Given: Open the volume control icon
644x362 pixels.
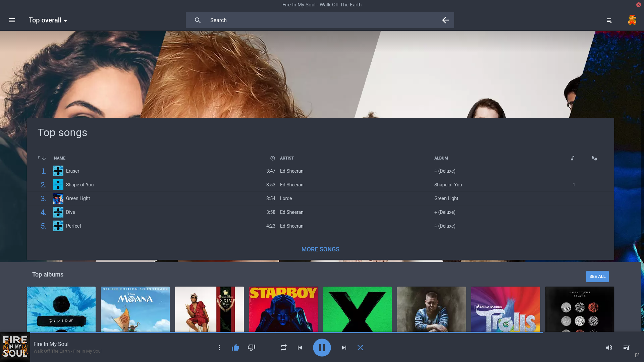Looking at the screenshot, I should point(609,348).
